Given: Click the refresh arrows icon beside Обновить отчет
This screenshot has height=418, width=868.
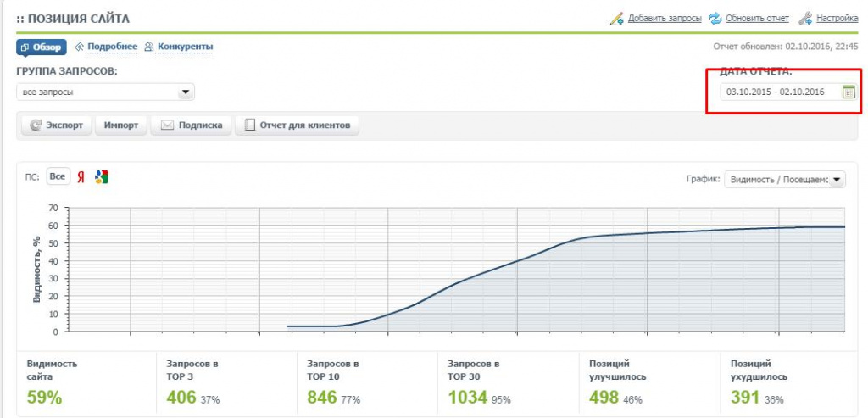Looking at the screenshot, I should (x=715, y=19).
